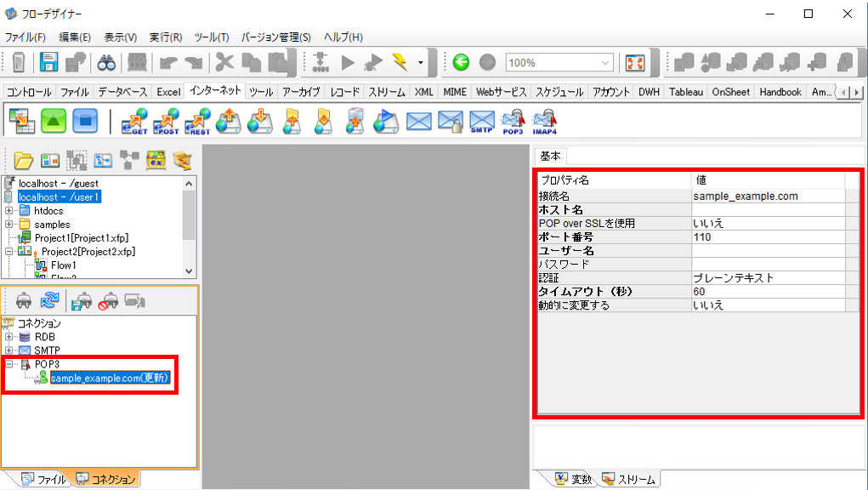Screen dimensions: 868x490
Task: Collapse the POP3 connection node
Action: point(9,364)
